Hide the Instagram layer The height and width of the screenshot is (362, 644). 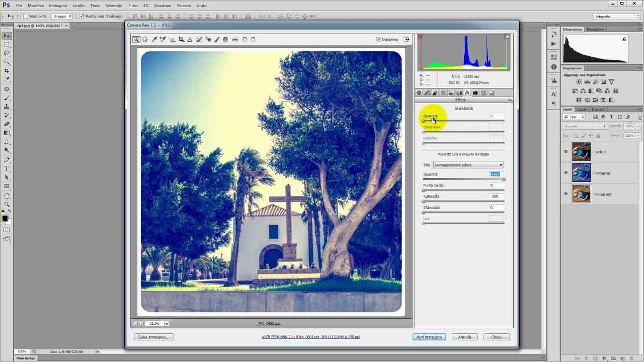click(566, 173)
